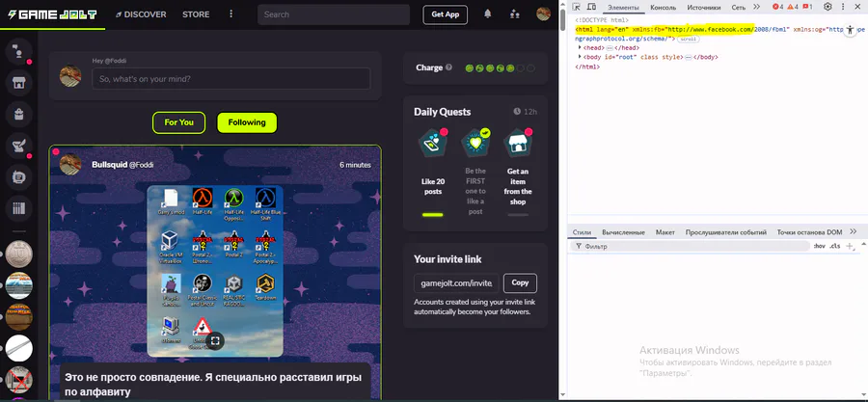Go to the STORE page
Image resolution: width=868 pixels, height=402 pixels.
pos(196,14)
